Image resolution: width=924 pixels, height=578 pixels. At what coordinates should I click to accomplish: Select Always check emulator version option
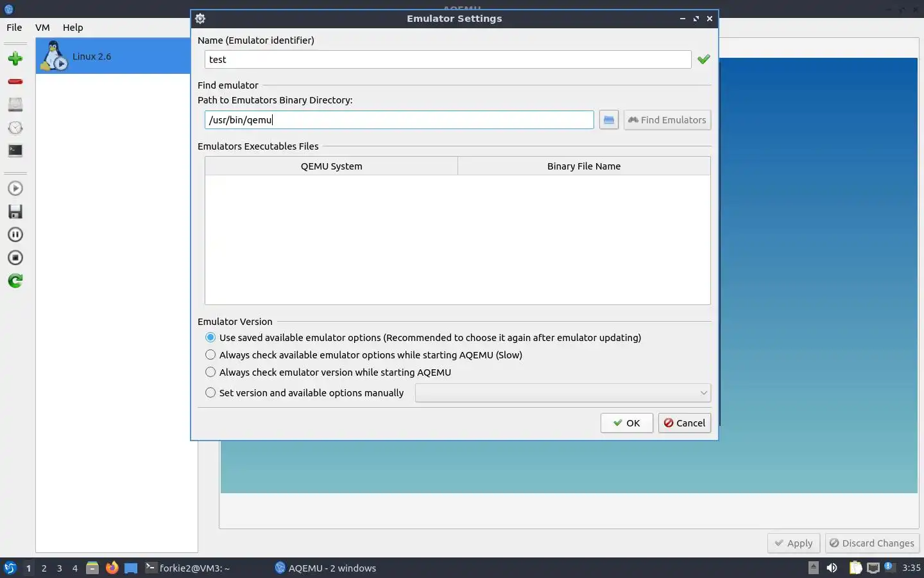329,372
